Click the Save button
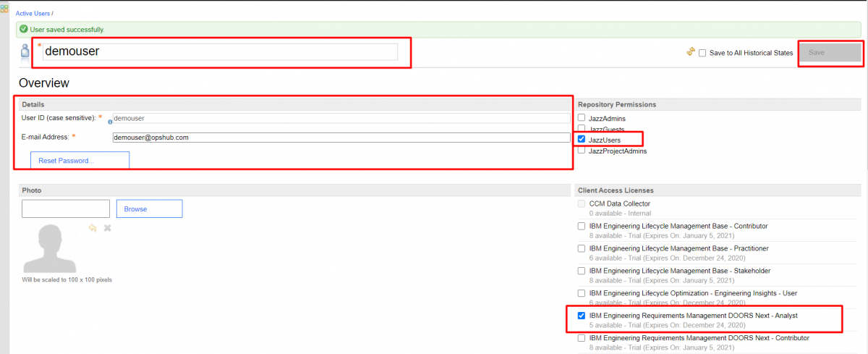 coord(829,53)
